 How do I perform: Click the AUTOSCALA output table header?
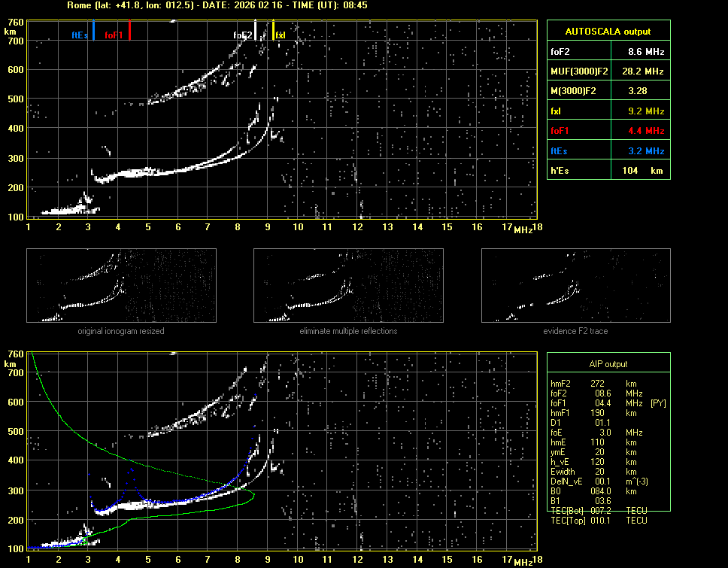608,32
